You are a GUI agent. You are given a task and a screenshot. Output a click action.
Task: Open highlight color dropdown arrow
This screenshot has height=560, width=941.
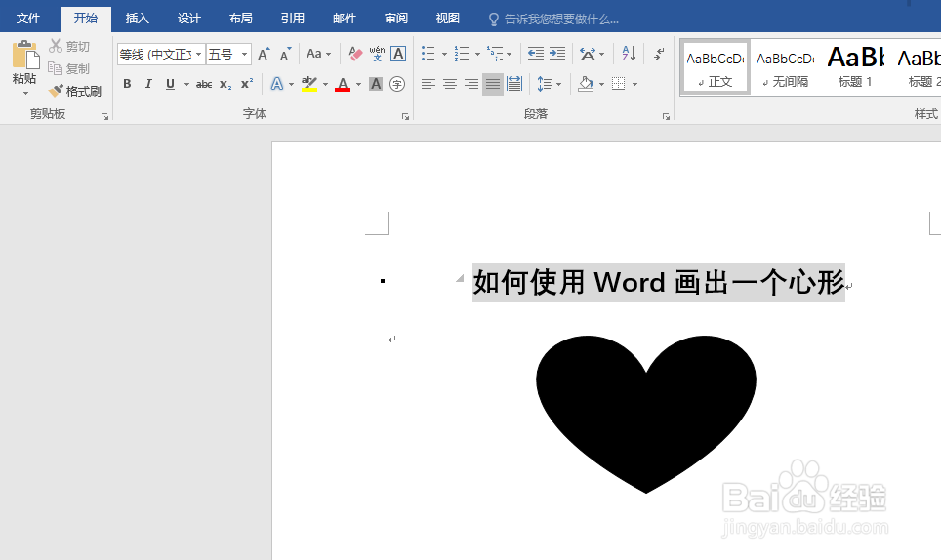(325, 85)
